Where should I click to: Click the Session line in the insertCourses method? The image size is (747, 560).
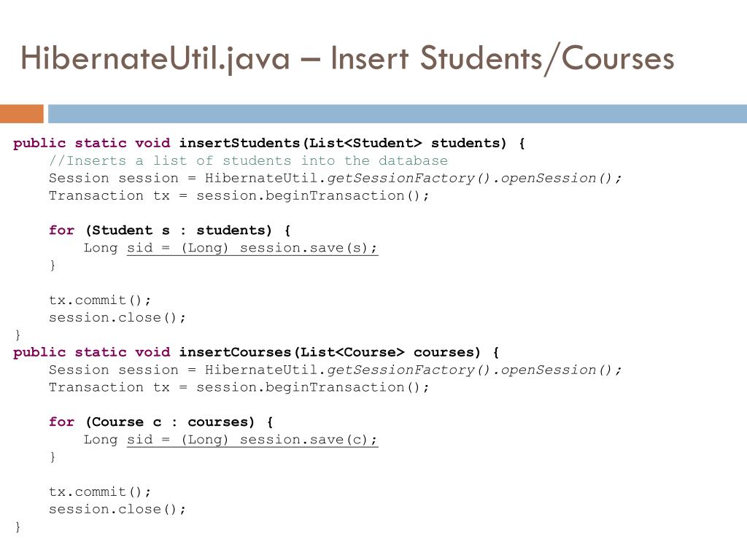click(x=336, y=370)
